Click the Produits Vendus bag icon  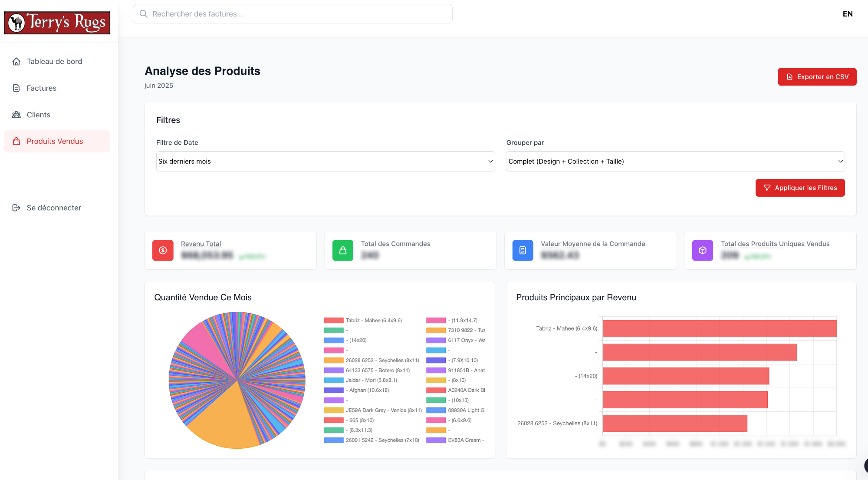[x=16, y=141]
